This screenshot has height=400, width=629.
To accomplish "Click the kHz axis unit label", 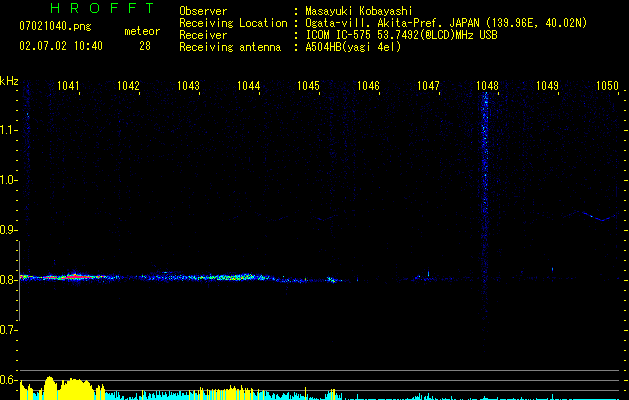I will tap(9, 81).
